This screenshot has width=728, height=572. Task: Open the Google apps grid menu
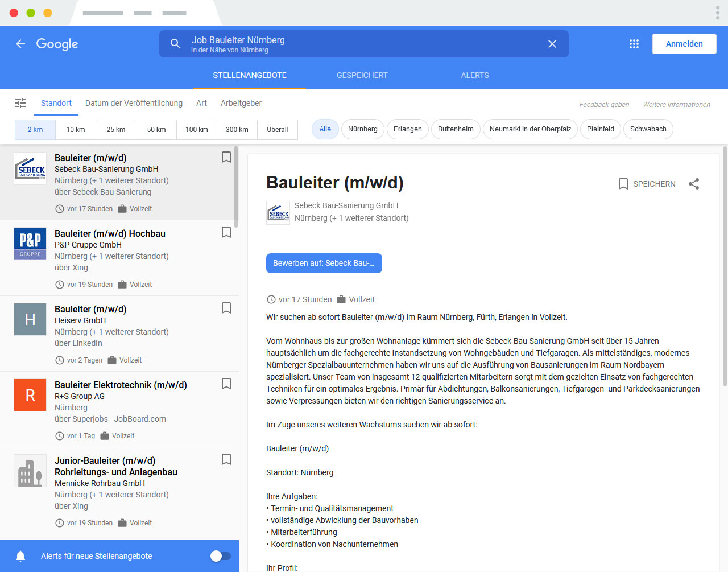pyautogui.click(x=634, y=44)
